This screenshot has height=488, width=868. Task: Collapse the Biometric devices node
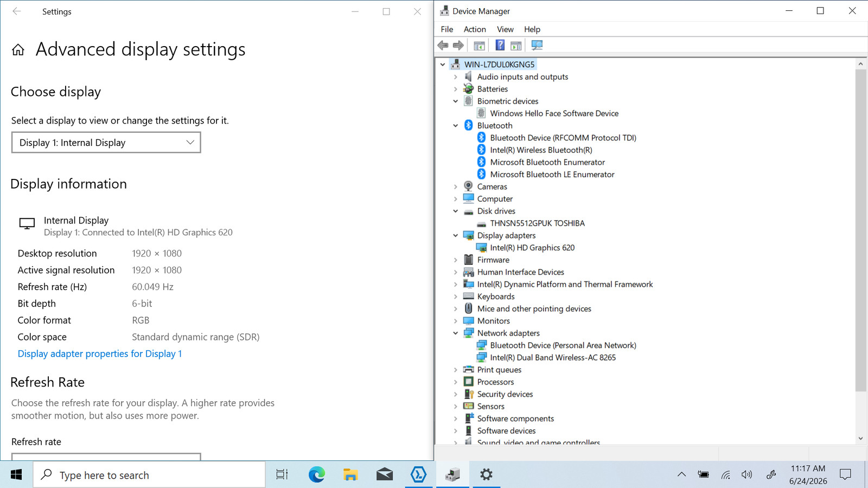click(456, 101)
